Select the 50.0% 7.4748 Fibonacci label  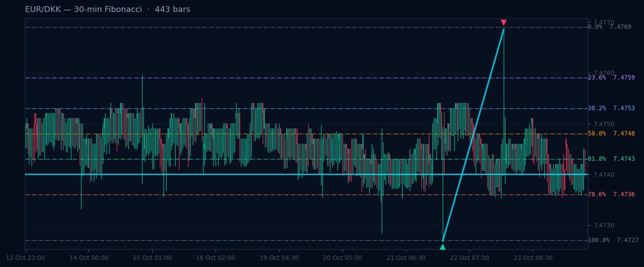click(611, 133)
